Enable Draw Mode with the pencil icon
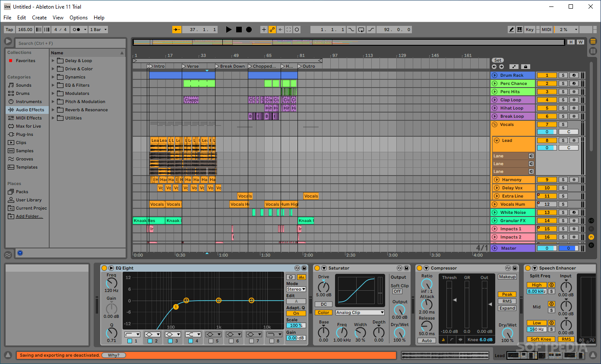 click(512, 29)
